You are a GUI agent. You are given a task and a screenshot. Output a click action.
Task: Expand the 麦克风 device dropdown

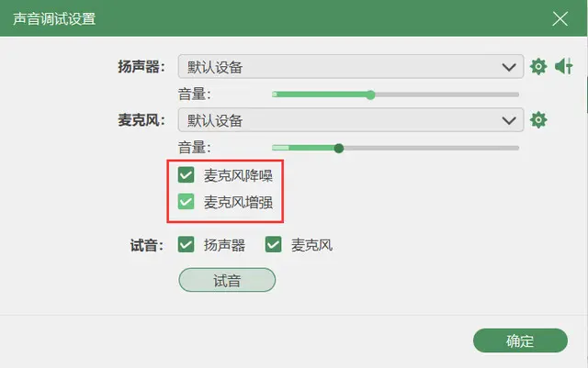(x=351, y=120)
